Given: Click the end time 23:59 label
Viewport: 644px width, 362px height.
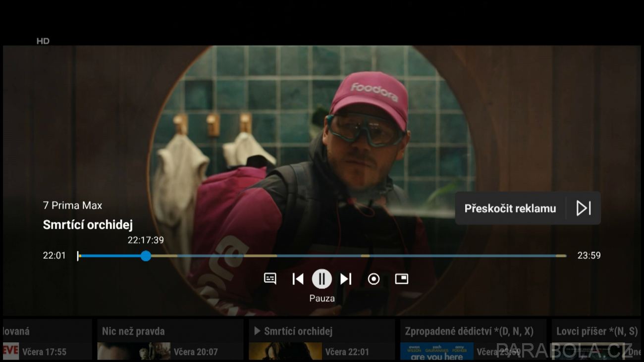Looking at the screenshot, I should point(589,256).
